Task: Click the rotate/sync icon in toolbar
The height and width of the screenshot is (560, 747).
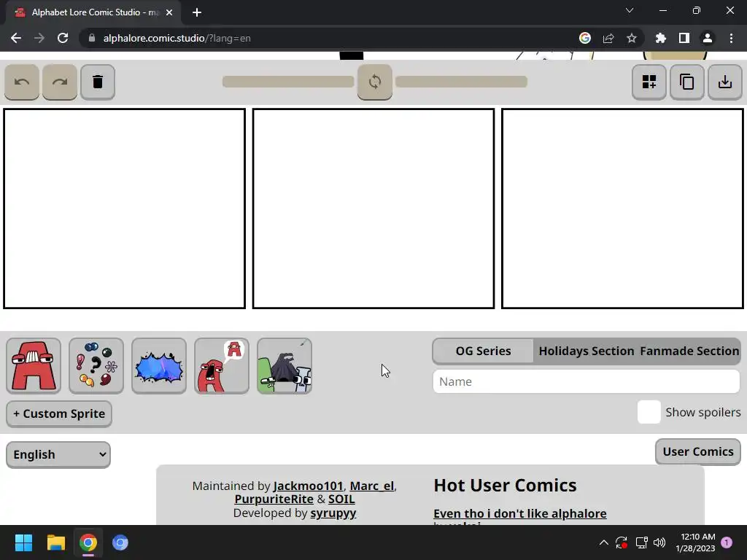Action: tap(375, 82)
